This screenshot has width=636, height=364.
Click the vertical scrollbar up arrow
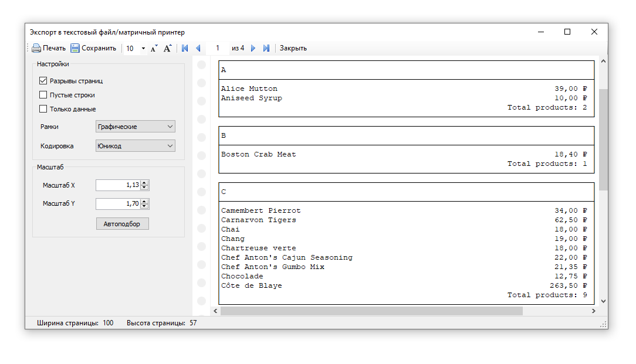pos(603,61)
